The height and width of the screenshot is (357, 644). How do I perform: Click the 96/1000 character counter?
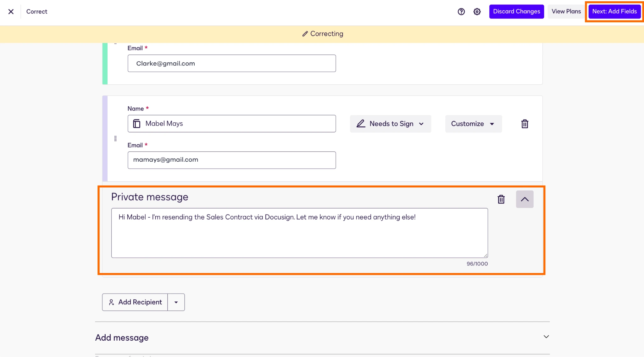[x=477, y=264]
